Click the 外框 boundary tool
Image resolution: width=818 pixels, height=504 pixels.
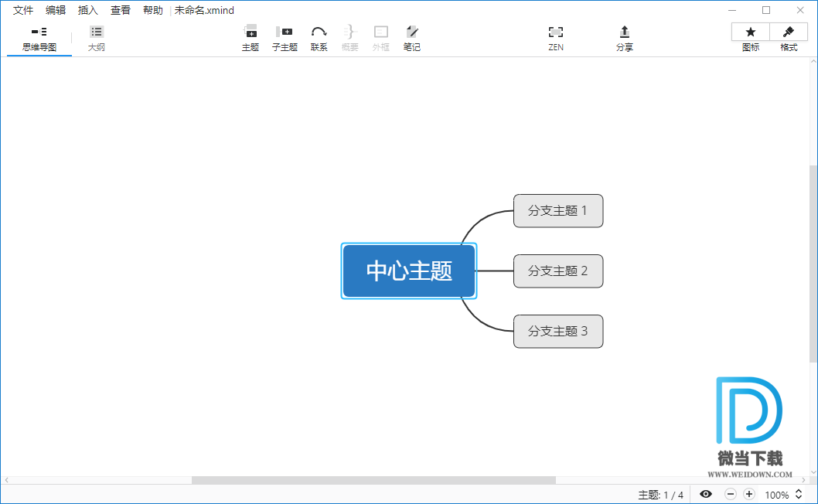381,38
